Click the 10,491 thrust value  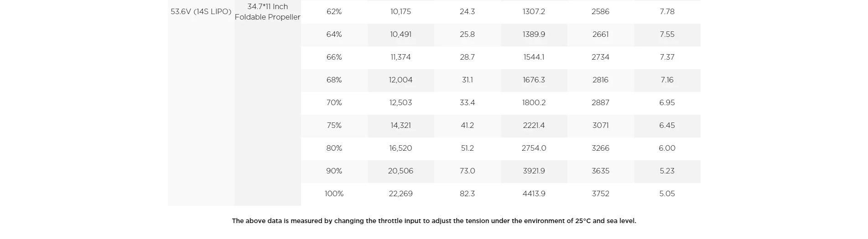pos(401,35)
